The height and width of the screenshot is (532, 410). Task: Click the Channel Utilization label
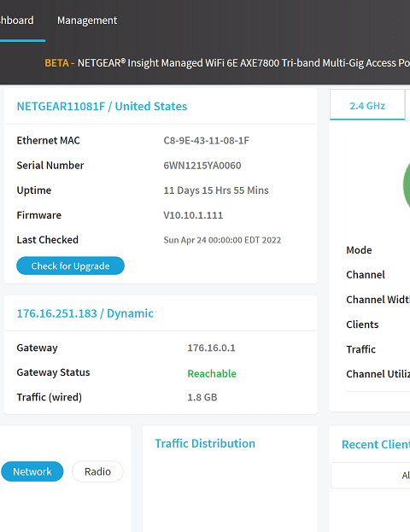378,374
